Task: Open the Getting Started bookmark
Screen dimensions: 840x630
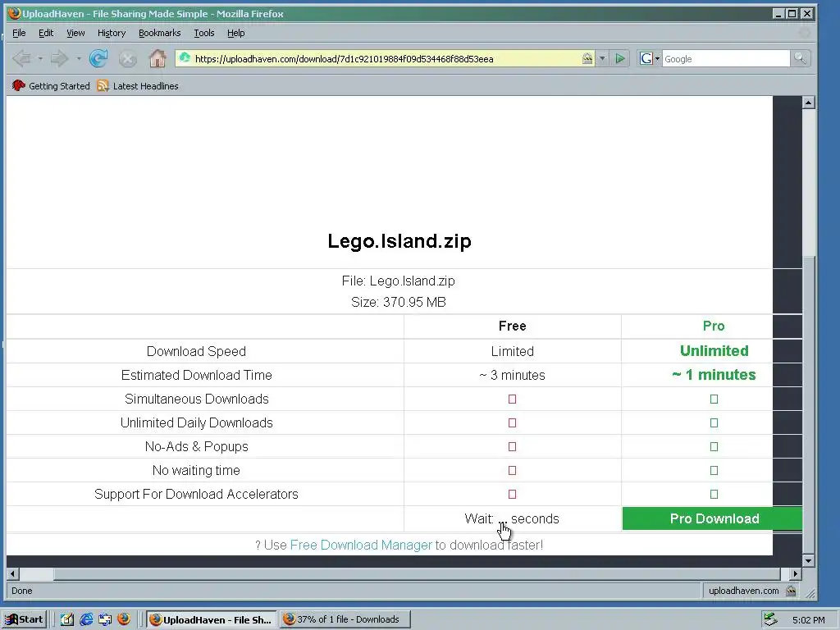Action: tap(51, 85)
